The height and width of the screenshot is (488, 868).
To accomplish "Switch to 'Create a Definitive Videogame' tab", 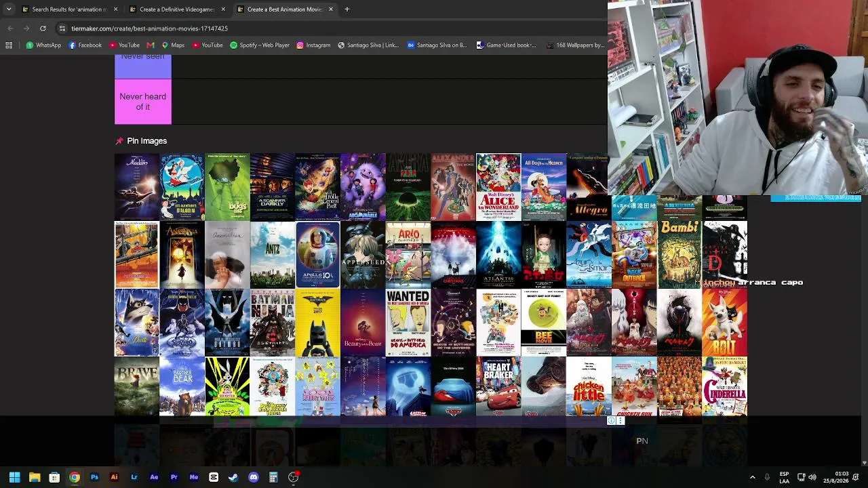I will (x=177, y=9).
